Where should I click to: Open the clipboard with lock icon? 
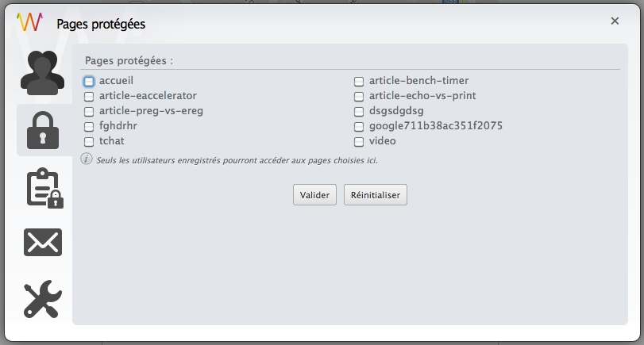(x=44, y=189)
